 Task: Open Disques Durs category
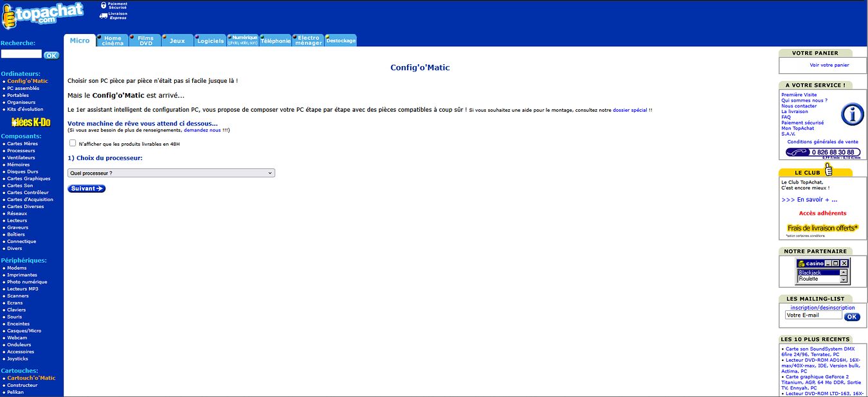click(x=23, y=172)
